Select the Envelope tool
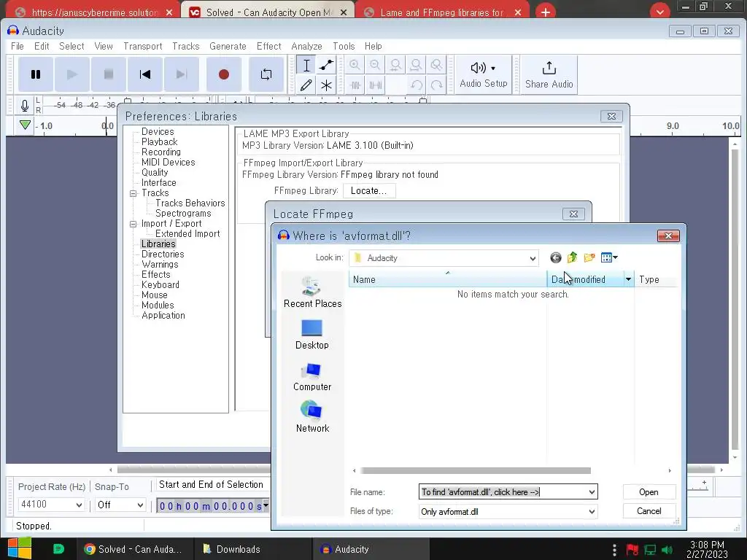 click(326, 65)
